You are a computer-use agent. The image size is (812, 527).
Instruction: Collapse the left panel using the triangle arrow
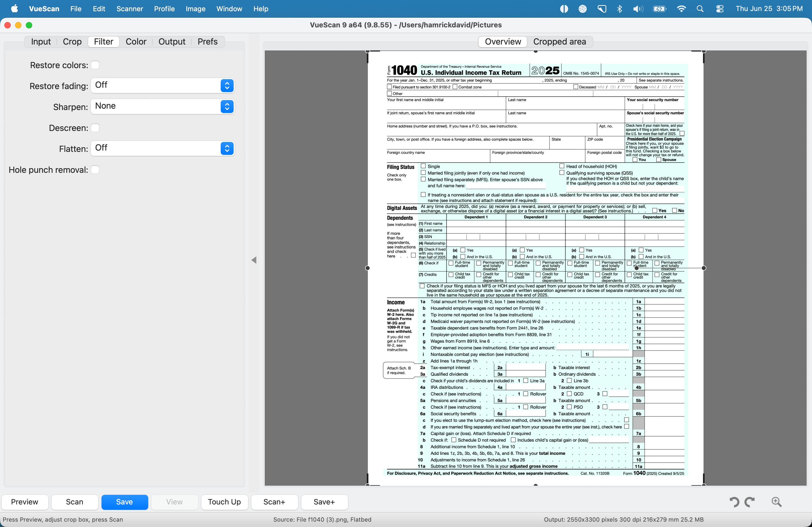254,260
